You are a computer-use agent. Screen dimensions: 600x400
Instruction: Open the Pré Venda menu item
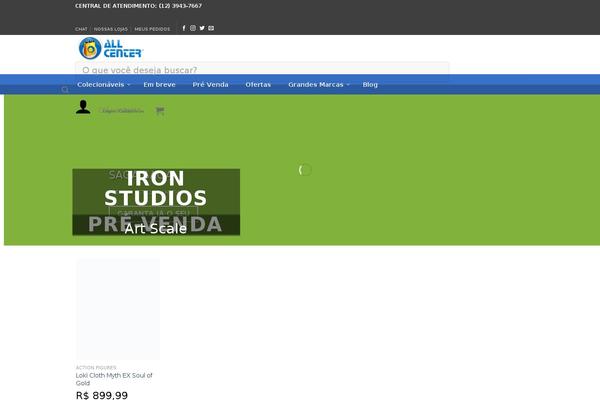coord(210,85)
